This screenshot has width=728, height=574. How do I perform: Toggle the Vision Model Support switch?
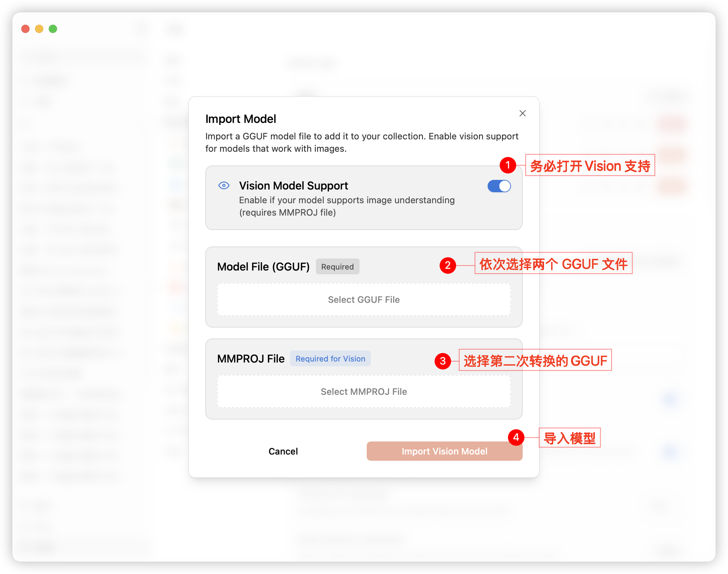[499, 186]
